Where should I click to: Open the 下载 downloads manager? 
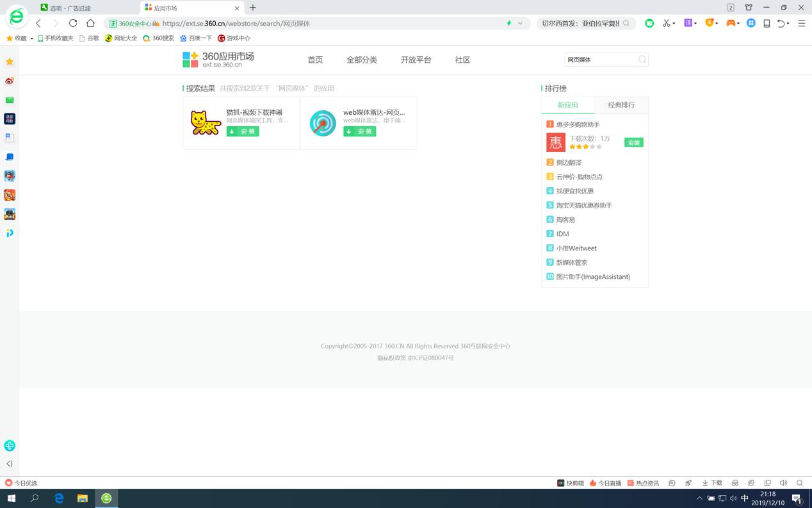712,483
